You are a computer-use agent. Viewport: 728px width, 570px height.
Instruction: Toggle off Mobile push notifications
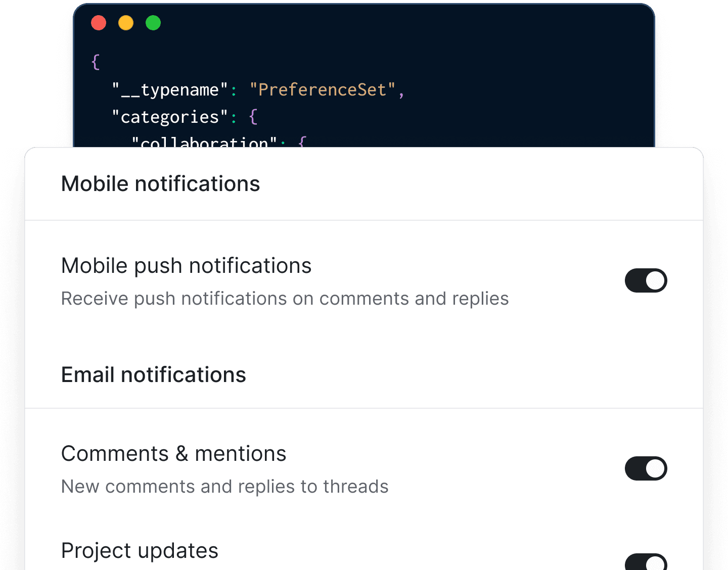click(x=646, y=280)
